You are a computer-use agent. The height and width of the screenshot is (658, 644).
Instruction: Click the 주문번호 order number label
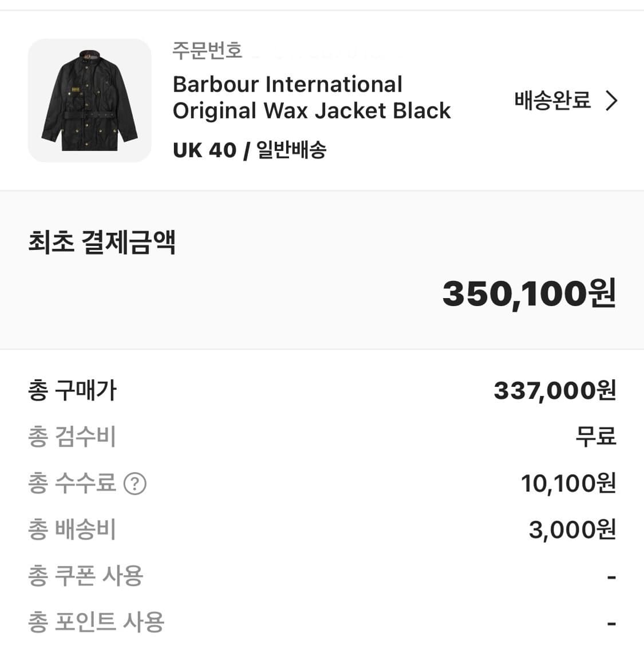tap(207, 50)
